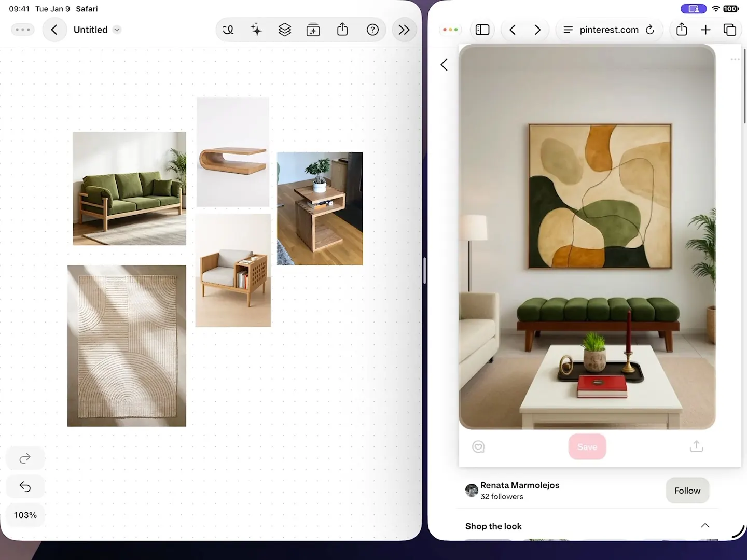
Task: Click the Pinterest page scrollbar
Action: 744,87
